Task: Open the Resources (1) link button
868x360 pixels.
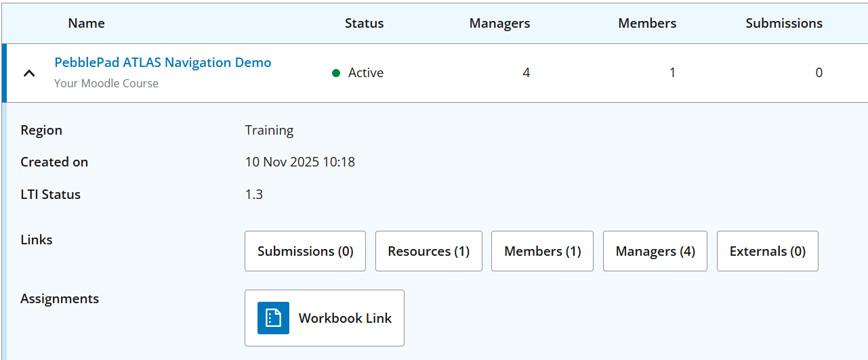Action: [x=429, y=251]
